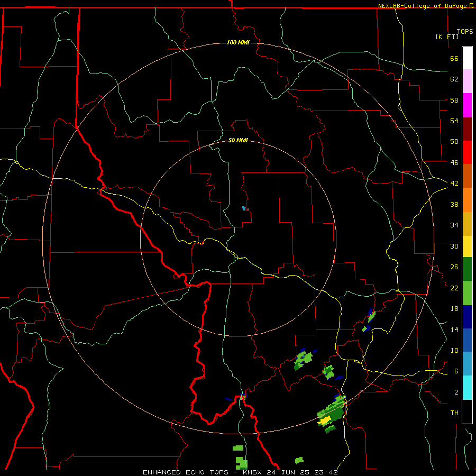Click the 14 legend value
The width and height of the screenshot is (476, 476).
click(x=454, y=329)
